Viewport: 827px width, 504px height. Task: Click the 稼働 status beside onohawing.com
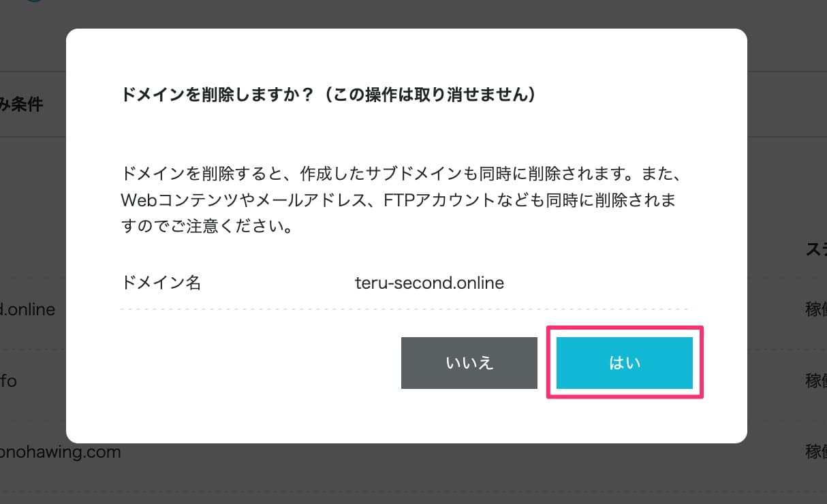point(815,452)
